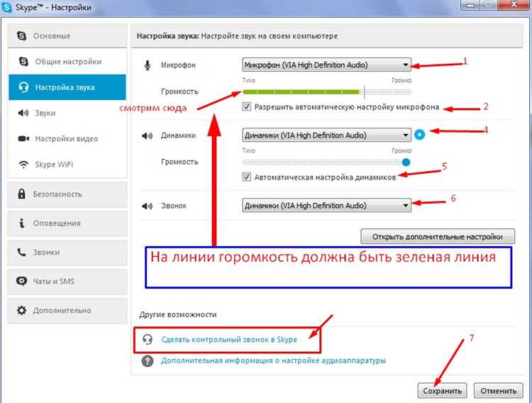
Task: Open the Безопасность settings section
Action: (x=67, y=194)
